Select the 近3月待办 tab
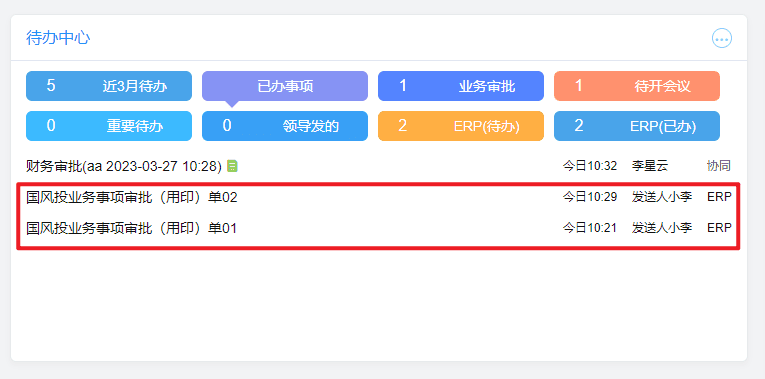The width and height of the screenshot is (765, 379). [109, 86]
